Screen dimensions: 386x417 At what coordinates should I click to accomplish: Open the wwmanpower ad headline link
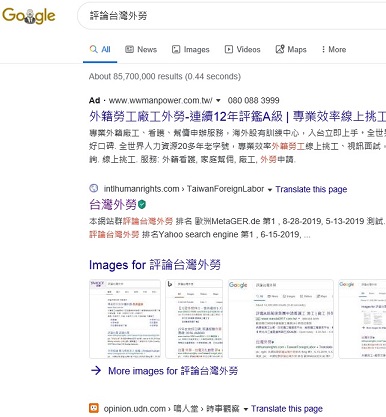point(237,116)
